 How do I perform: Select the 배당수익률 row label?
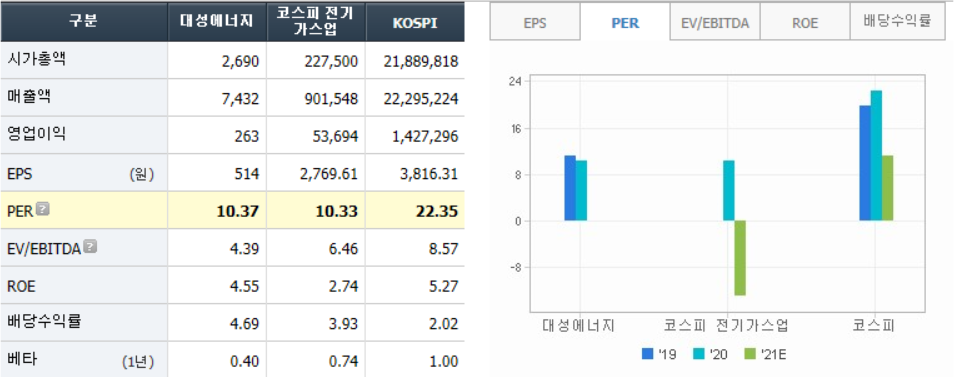click(x=44, y=322)
